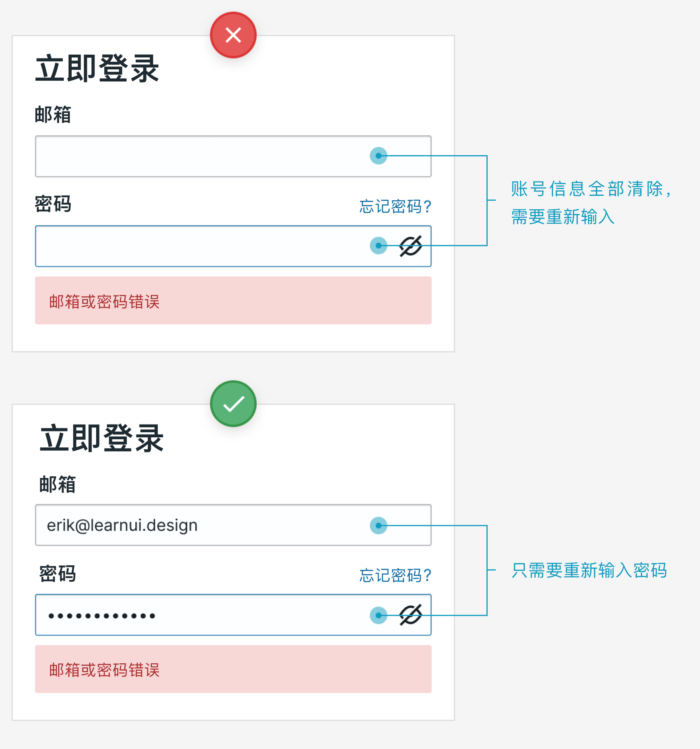Click blue annotation dot in bottom password field
This screenshot has height=749, width=700.
379,616
